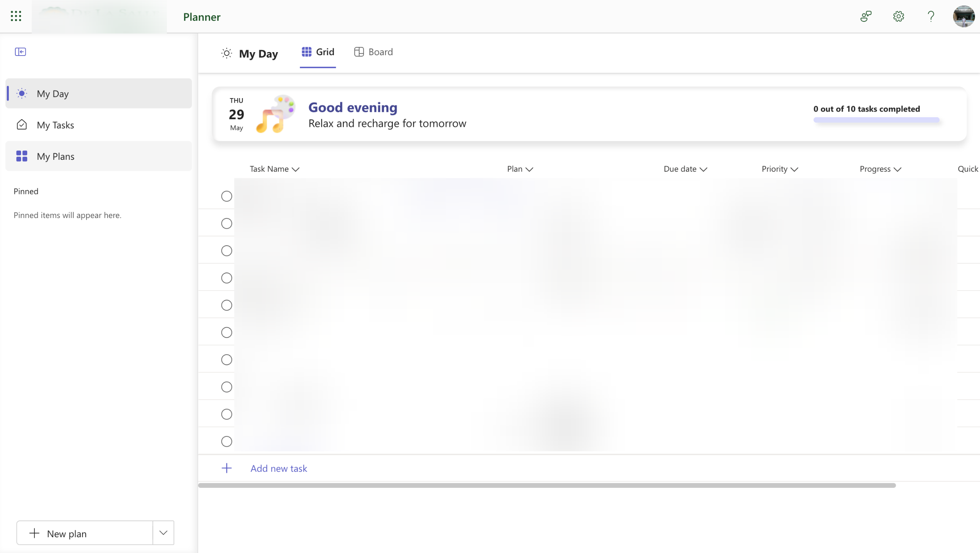Screen dimensions: 980x553
Task: Mark the first task row complete
Action: point(226,196)
